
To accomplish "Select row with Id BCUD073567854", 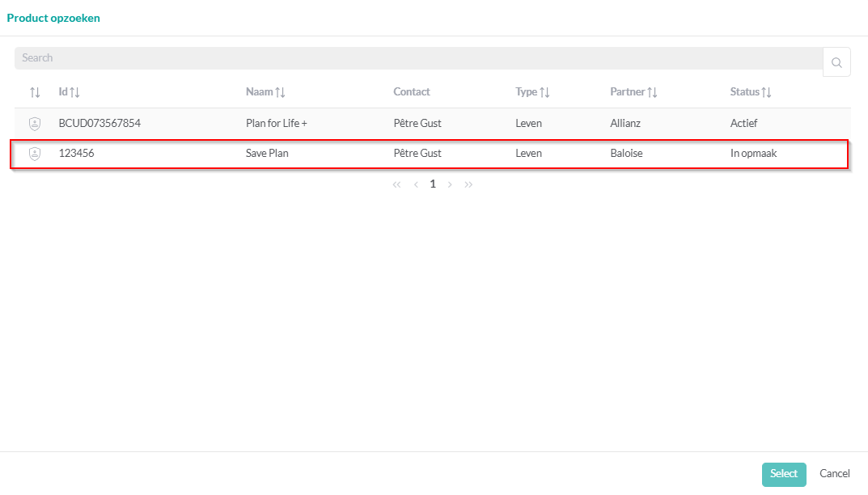I will click(100, 124).
